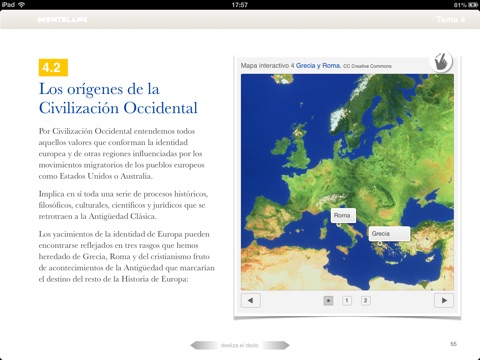Open the Grecia y Roma title link
Viewport: 480px width, 360px height.
[x=318, y=66]
